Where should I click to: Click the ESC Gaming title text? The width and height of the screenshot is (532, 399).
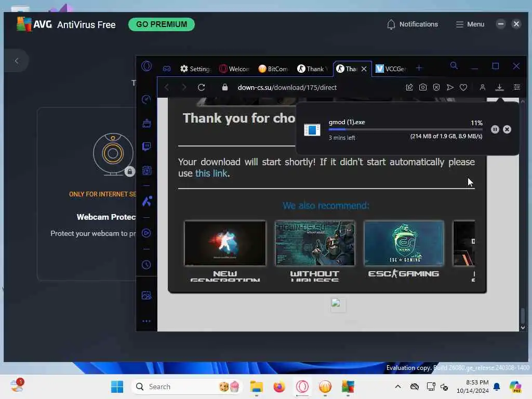[x=404, y=273]
